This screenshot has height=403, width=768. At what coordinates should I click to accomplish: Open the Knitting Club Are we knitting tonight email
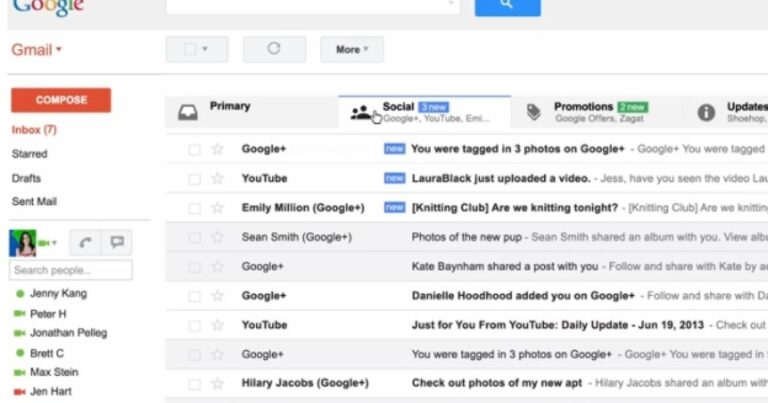click(x=515, y=208)
